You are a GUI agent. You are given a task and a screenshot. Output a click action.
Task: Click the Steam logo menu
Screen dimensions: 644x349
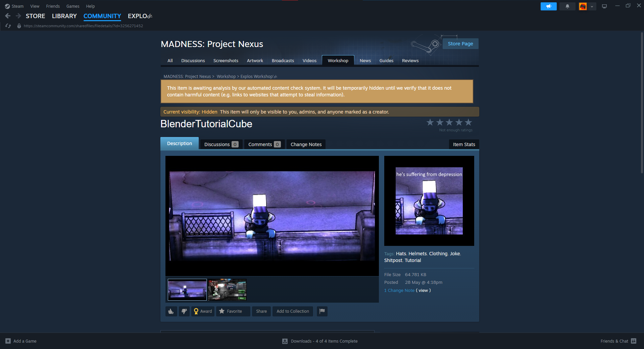coord(14,6)
